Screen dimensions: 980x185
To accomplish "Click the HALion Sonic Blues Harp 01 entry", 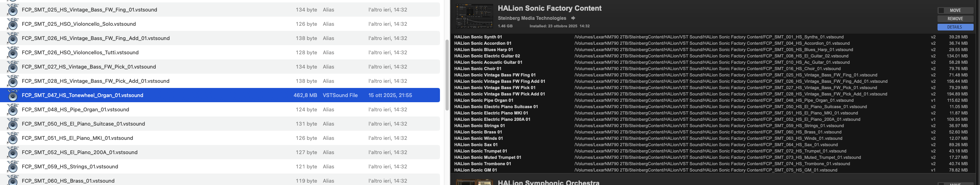I will tap(484, 50).
